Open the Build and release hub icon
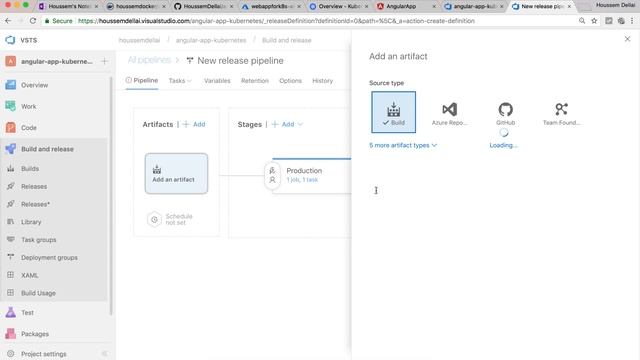The height and width of the screenshot is (360, 640). [11, 149]
